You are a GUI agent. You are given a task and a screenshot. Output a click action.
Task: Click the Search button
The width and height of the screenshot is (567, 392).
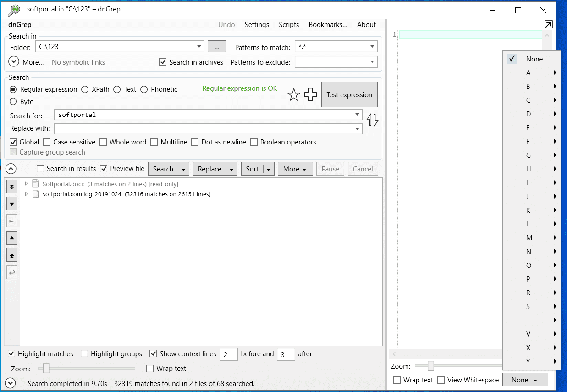[163, 169]
